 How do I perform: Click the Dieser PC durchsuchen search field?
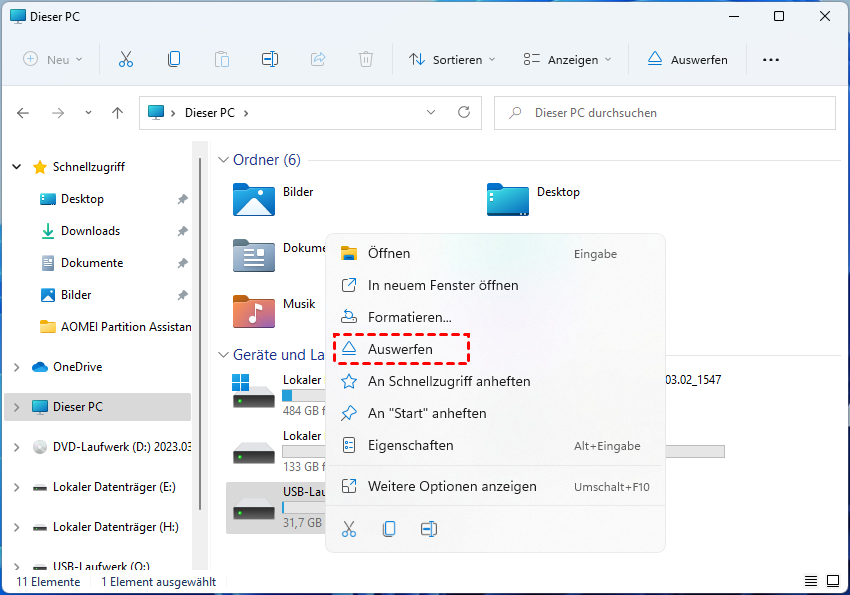[665, 113]
